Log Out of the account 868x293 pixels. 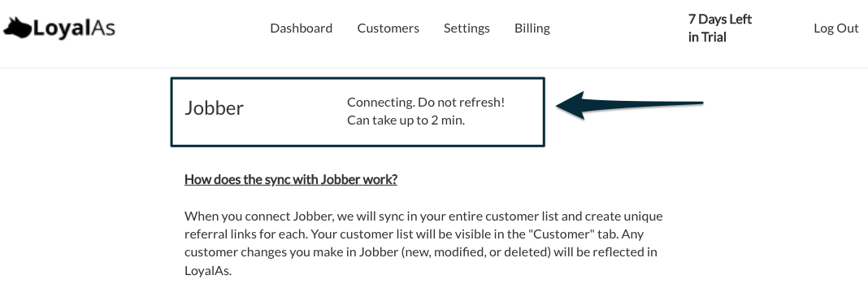pyautogui.click(x=835, y=28)
